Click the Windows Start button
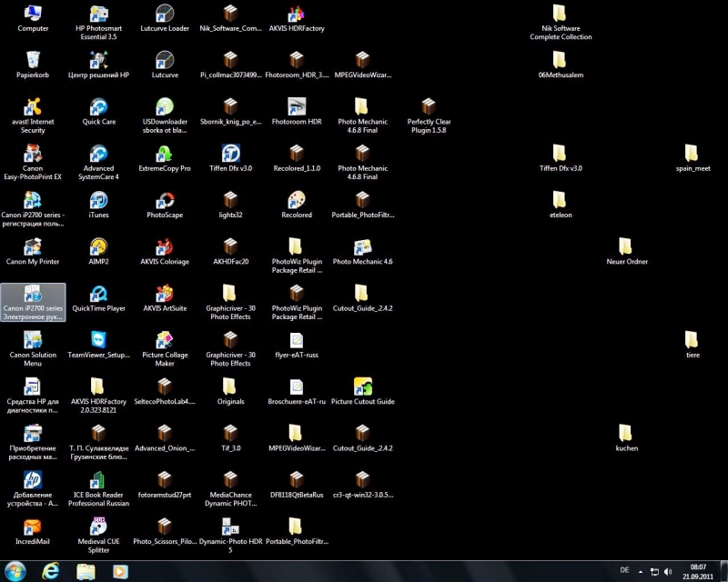 15,571
